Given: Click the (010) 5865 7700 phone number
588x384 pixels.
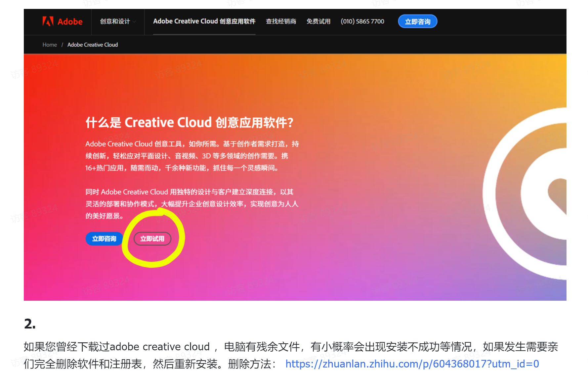Looking at the screenshot, I should [362, 21].
